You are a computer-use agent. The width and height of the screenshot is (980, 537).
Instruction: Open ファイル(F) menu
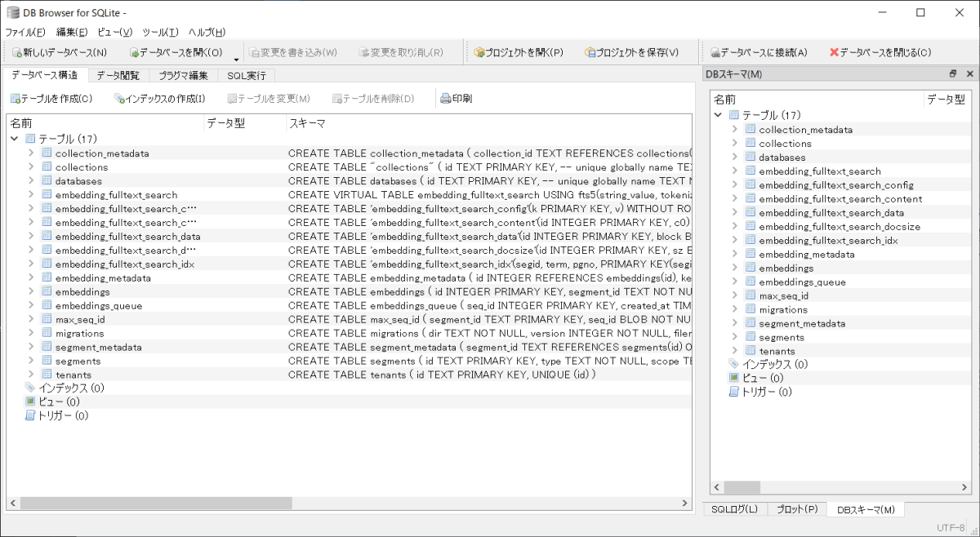[x=25, y=32]
